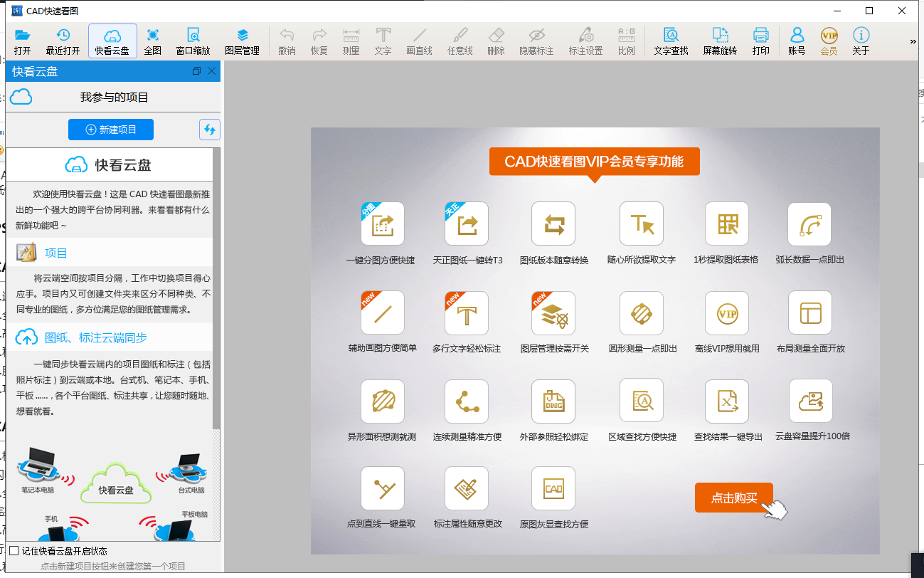Toggle 隐藏标注 hide annotations
The height and width of the screenshot is (578, 924).
(536, 41)
